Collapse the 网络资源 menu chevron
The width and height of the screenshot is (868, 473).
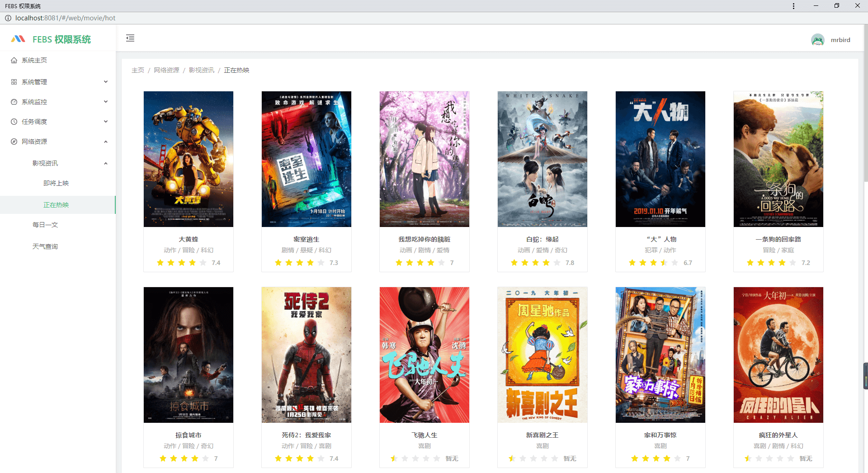click(106, 142)
